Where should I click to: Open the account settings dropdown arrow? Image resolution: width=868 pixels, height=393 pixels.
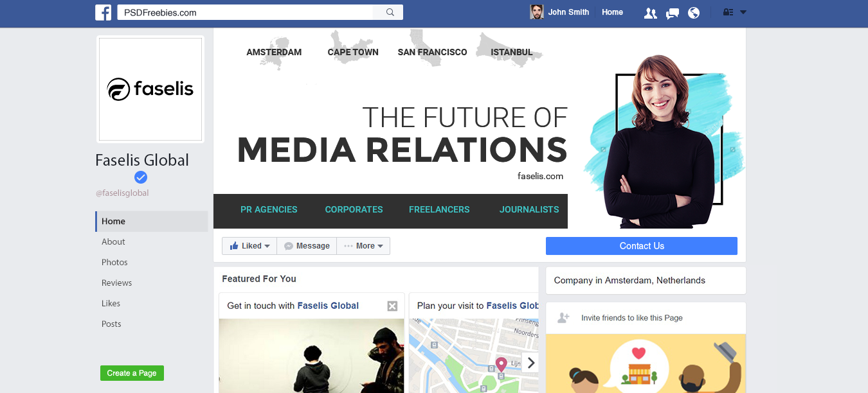[743, 12]
